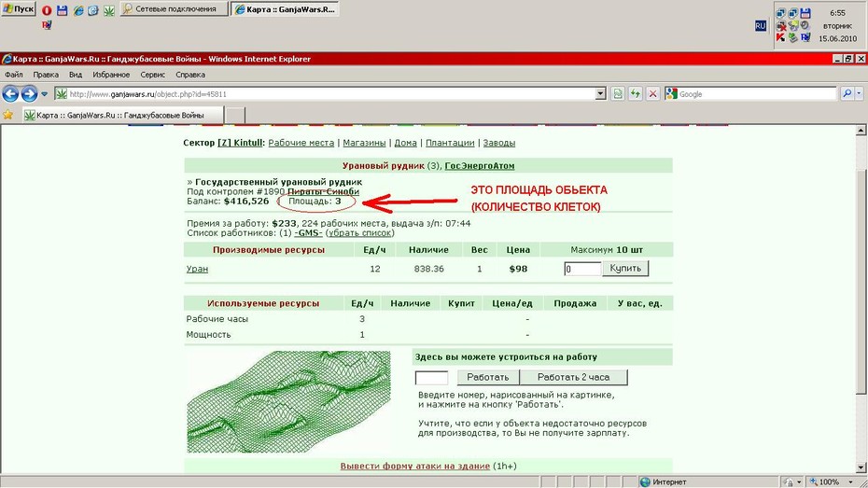Click the green leaf quick launch icon
The width and height of the screenshot is (868, 488).
(109, 10)
